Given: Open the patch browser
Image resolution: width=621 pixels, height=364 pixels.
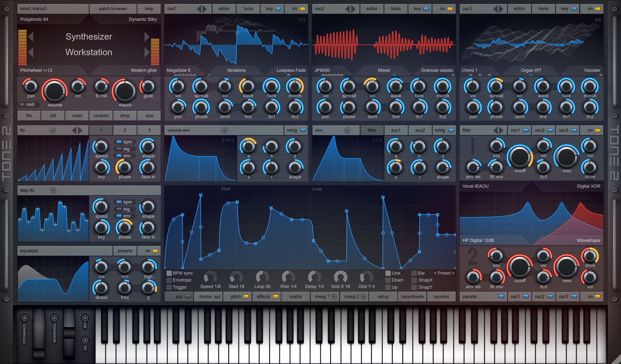Looking at the screenshot, I should click(x=113, y=9).
